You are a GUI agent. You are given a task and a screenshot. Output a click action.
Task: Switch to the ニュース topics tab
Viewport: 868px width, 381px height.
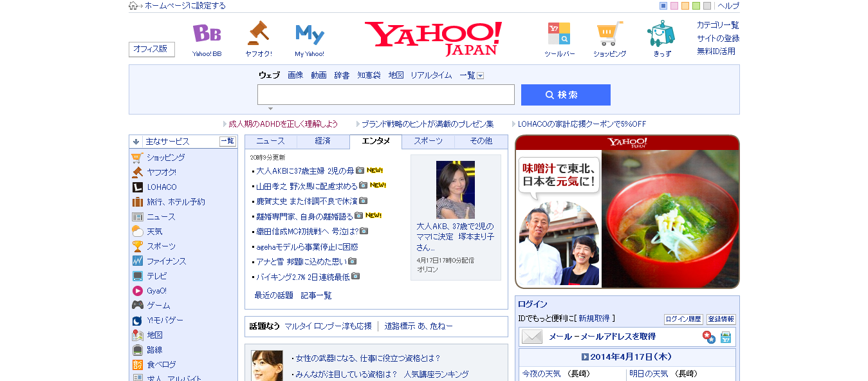click(270, 141)
